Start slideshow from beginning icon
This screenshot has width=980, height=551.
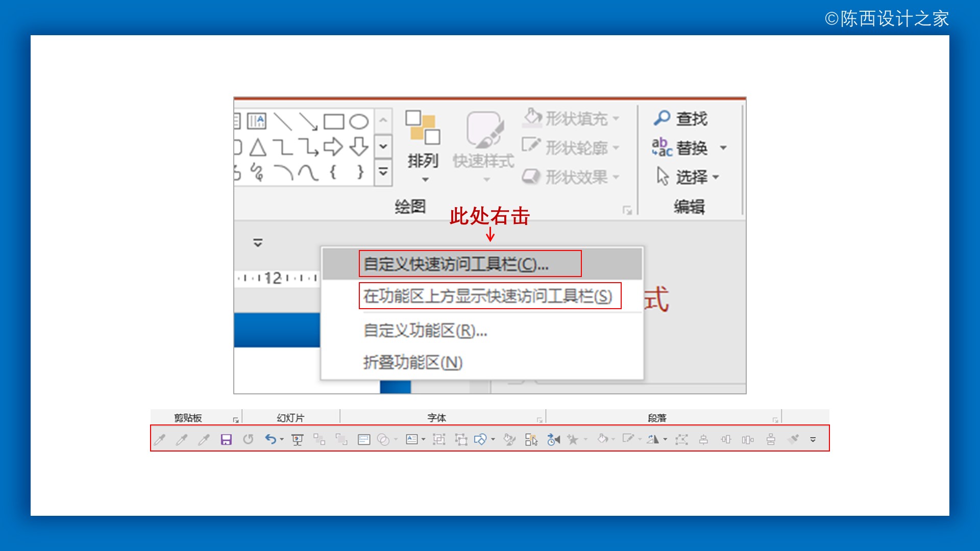click(297, 439)
